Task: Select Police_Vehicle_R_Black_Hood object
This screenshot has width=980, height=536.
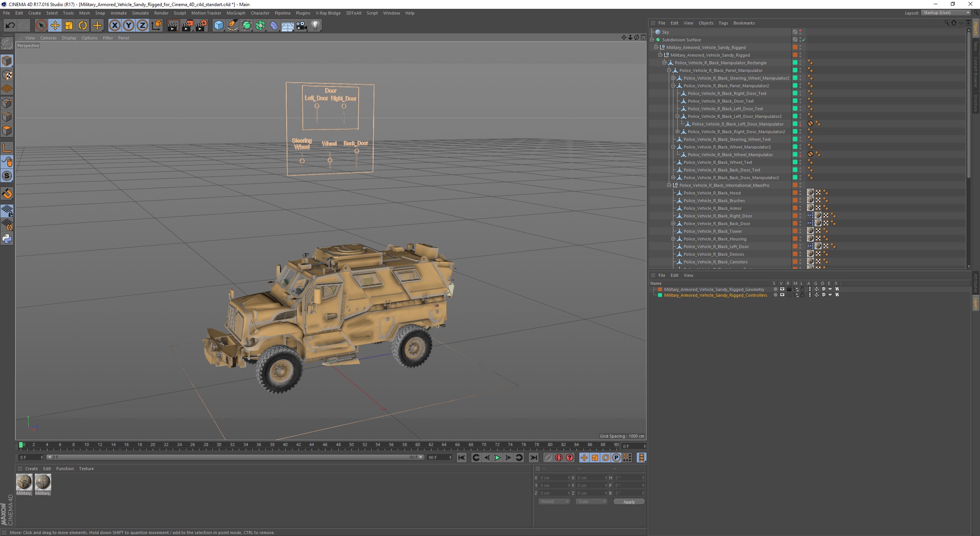Action: pos(712,193)
